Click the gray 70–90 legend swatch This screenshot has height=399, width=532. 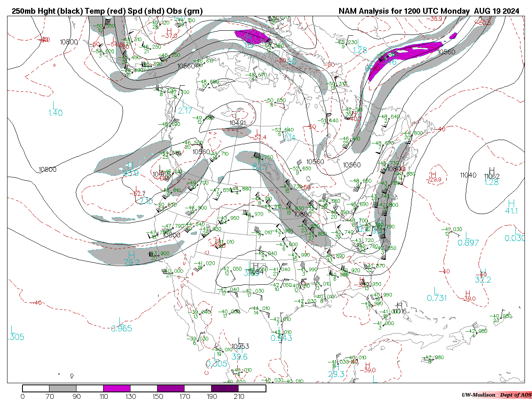63,388
